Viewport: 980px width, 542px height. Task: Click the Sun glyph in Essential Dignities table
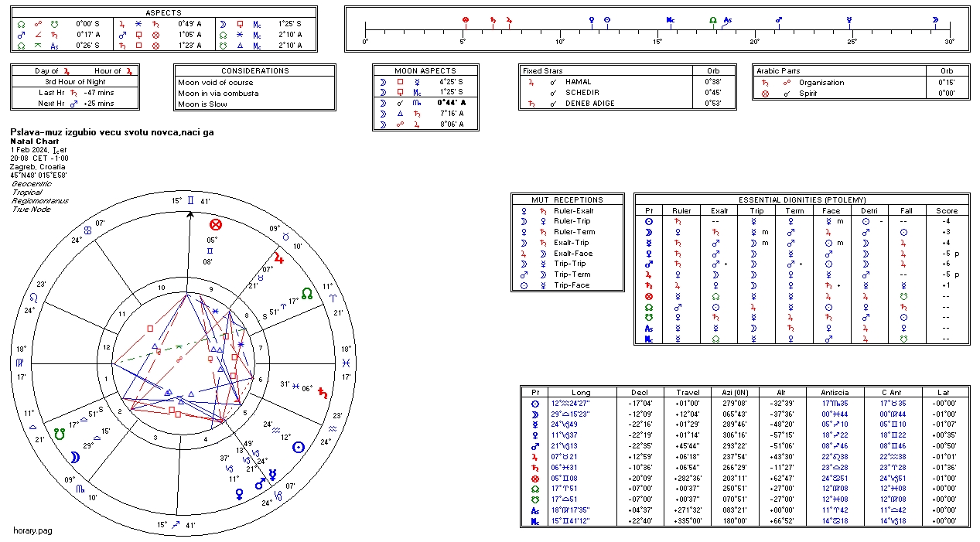click(649, 221)
